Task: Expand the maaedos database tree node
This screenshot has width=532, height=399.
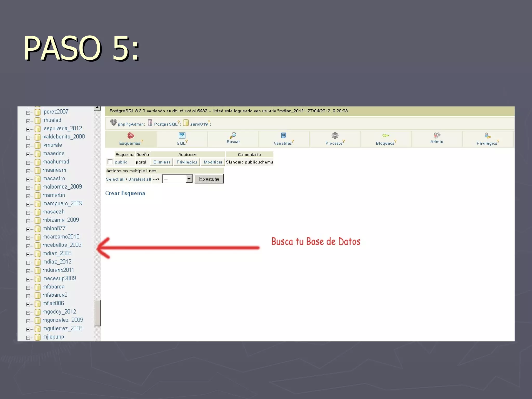Action: [x=28, y=154]
